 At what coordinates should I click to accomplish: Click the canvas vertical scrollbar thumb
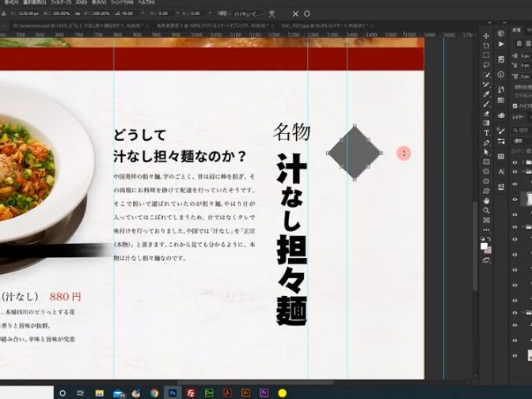click(x=475, y=246)
